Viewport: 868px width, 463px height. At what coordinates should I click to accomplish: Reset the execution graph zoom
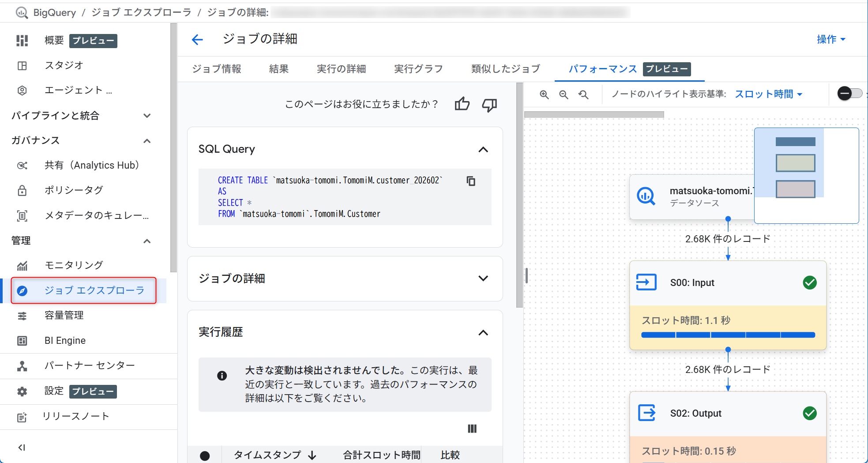click(583, 94)
